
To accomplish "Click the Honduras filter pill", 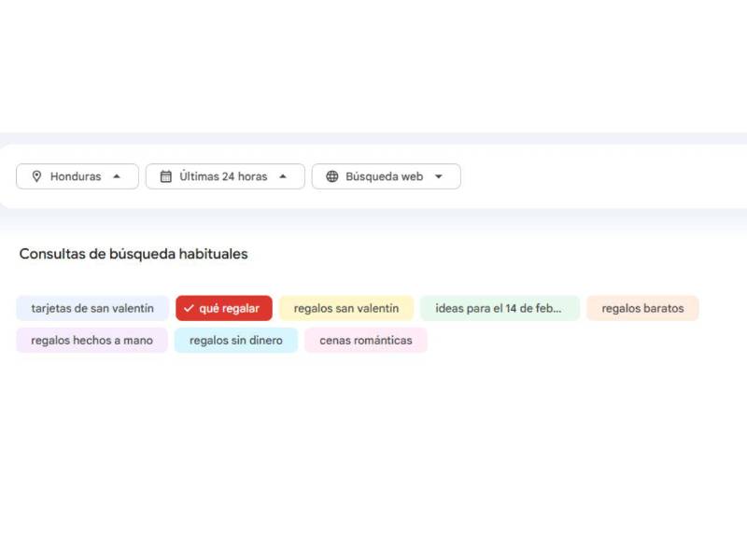I will point(77,176).
